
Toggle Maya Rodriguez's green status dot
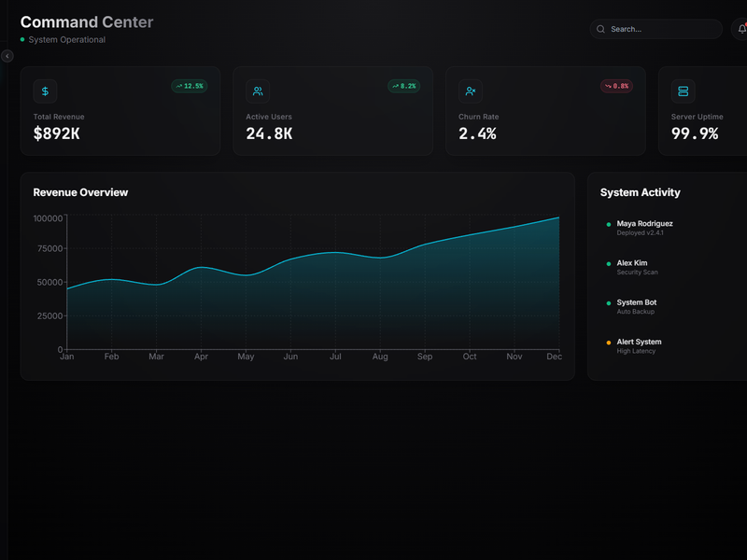coord(608,224)
